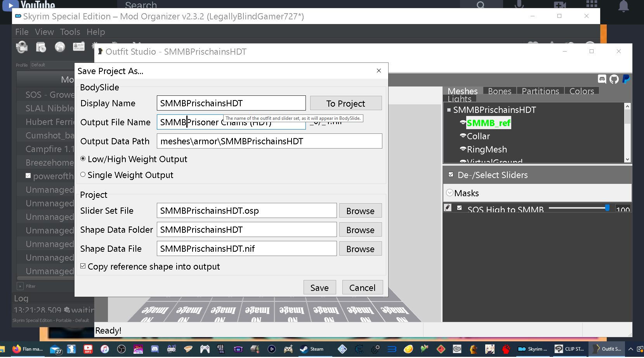The image size is (644, 358).
Task: Toggle the De-/Select Sliders checkbox
Action: coord(451,175)
